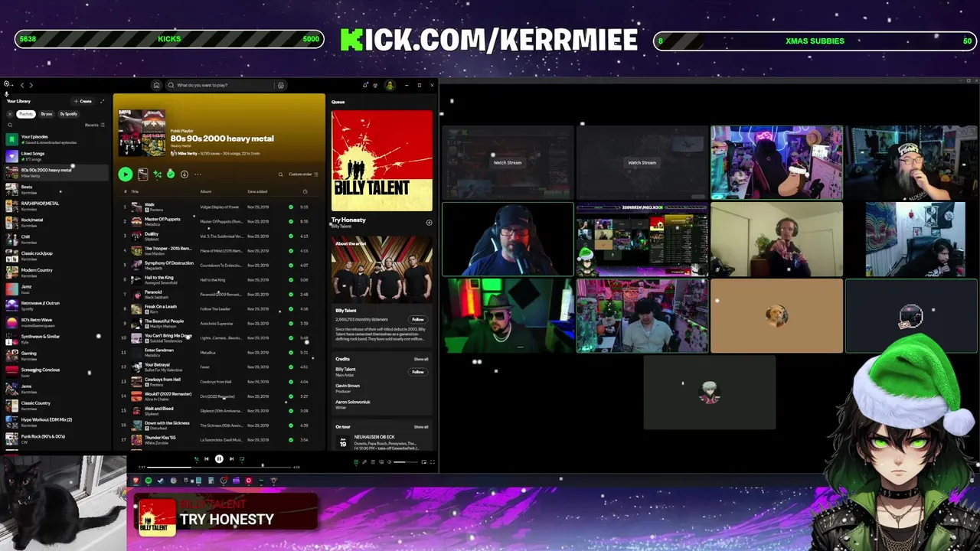
Task: Open the Billy Talent album cover in Queue
Action: coord(382,161)
